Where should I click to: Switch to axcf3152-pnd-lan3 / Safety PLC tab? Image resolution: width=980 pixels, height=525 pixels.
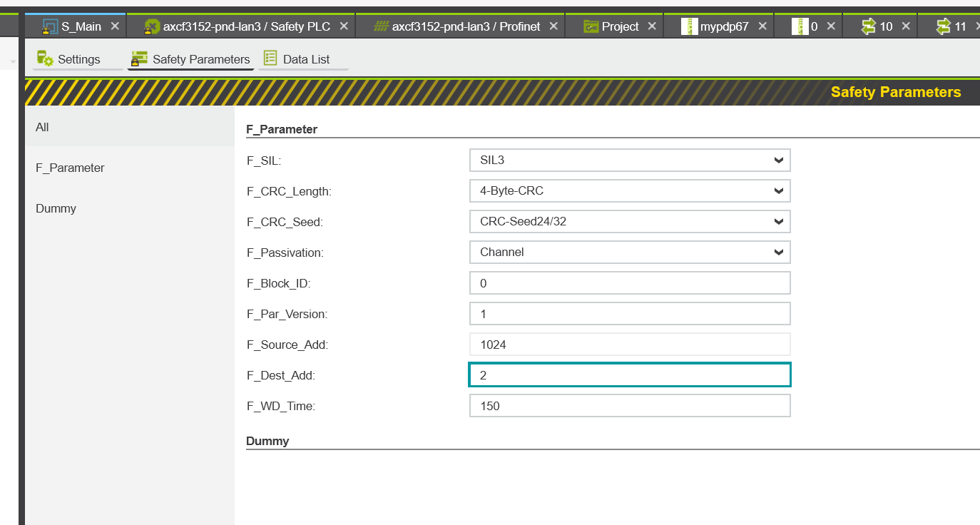240,26
